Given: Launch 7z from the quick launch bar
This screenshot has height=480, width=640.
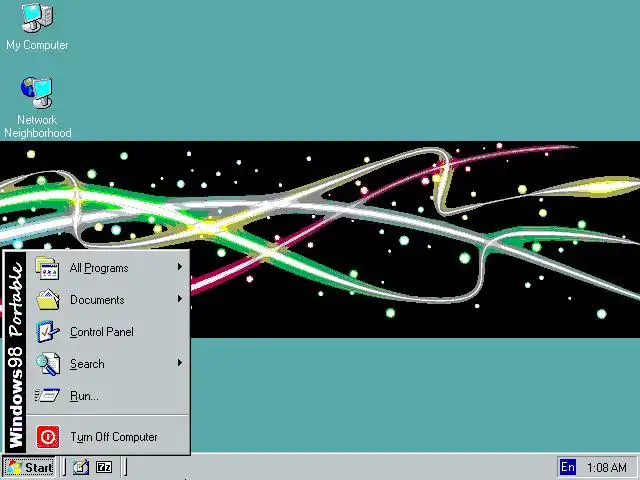Looking at the screenshot, I should 104,467.
